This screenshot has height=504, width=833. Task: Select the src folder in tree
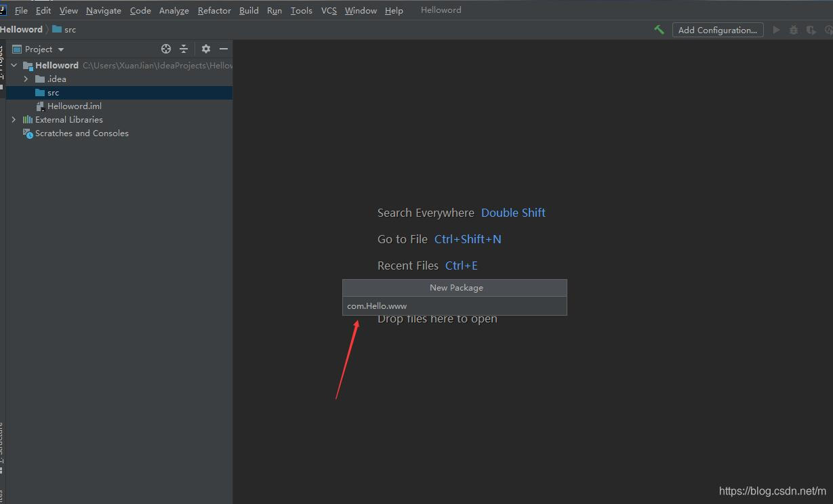pos(119,93)
